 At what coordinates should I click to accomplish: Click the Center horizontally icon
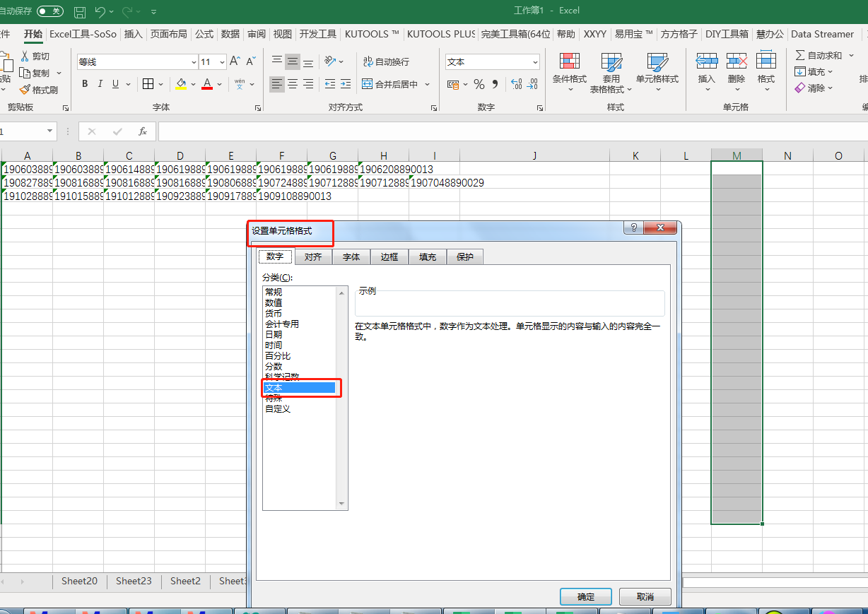(x=293, y=84)
